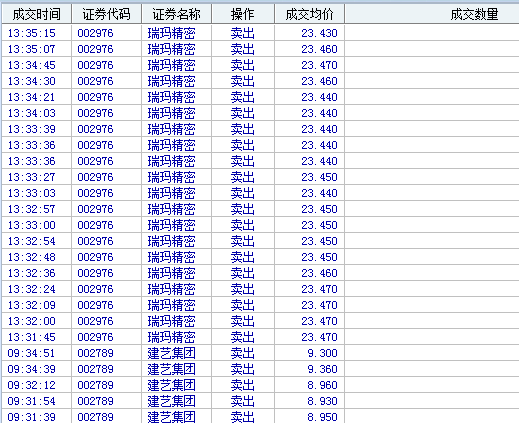Click the 操作 column header
519x423 pixels.
(243, 14)
